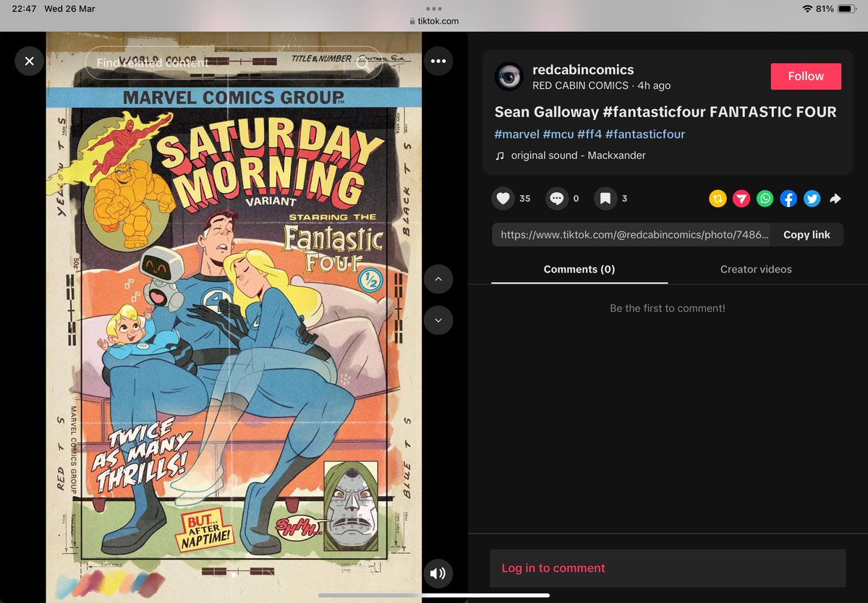
Task: Tap the Wi-Fi status icon
Action: click(807, 9)
